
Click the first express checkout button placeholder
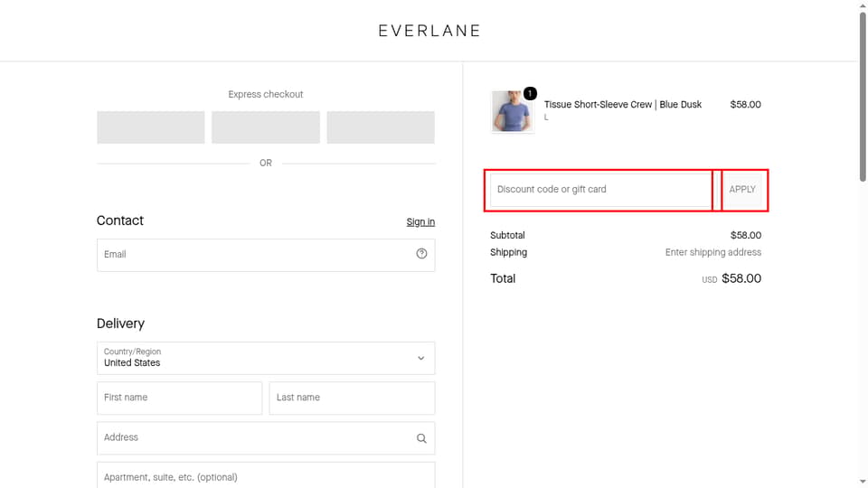pyautogui.click(x=151, y=127)
